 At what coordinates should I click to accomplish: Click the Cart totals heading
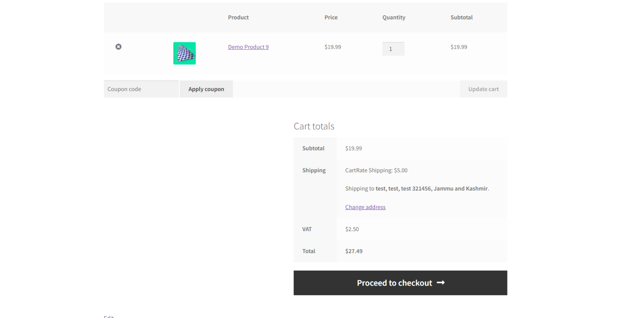point(314,126)
